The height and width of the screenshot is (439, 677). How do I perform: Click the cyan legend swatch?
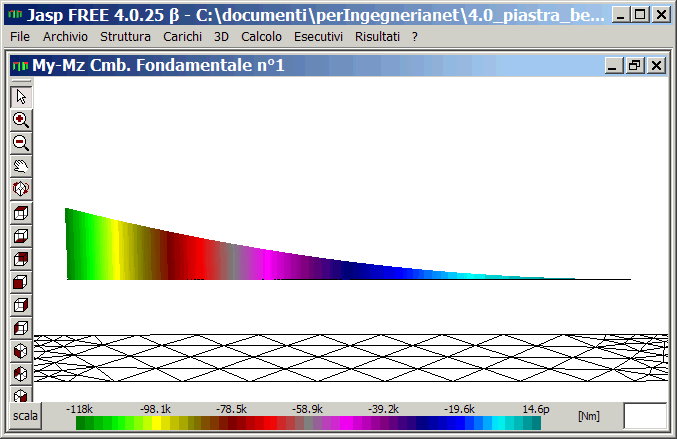click(x=498, y=423)
